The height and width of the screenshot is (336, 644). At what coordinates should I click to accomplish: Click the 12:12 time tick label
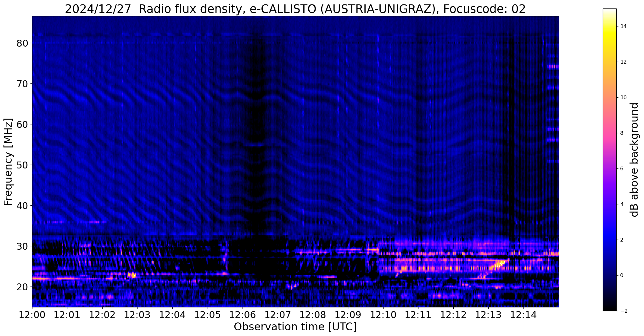pyautogui.click(x=453, y=315)
